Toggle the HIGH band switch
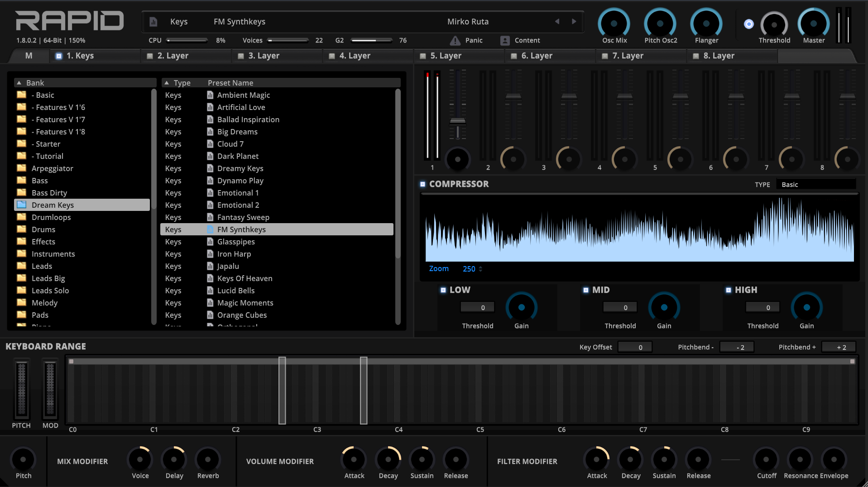The width and height of the screenshot is (868, 487). click(x=729, y=290)
